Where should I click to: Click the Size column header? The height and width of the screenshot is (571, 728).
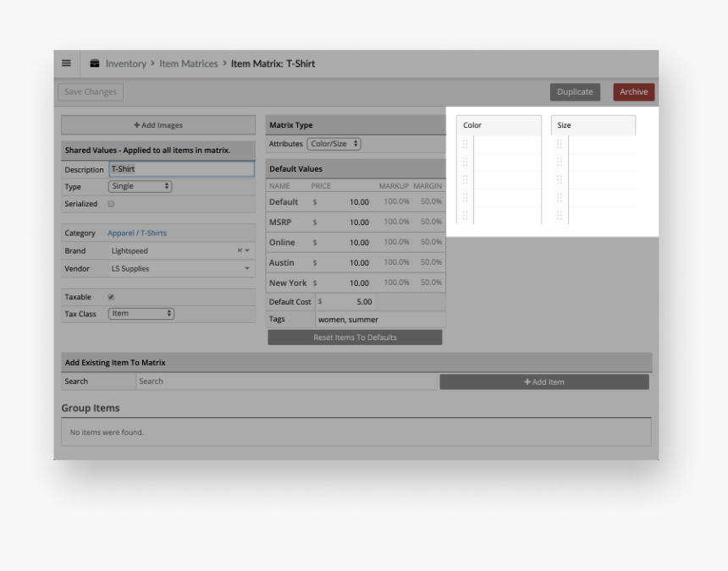(x=593, y=125)
